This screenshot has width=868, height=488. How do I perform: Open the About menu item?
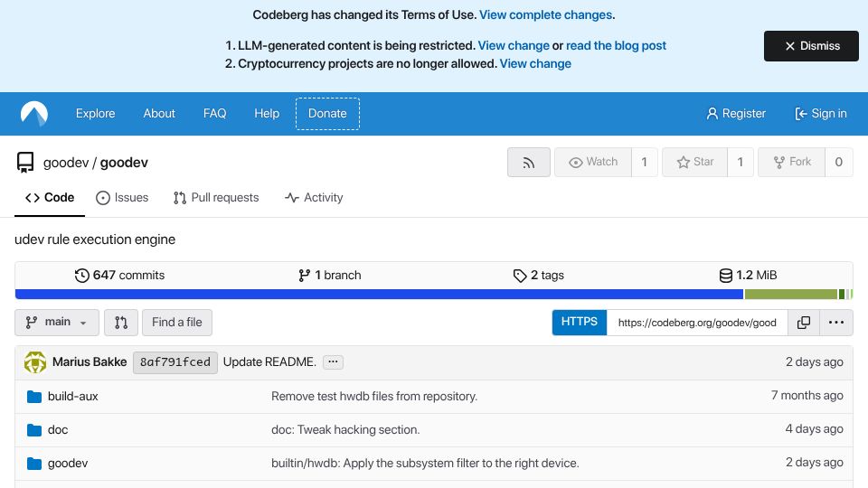(x=159, y=114)
